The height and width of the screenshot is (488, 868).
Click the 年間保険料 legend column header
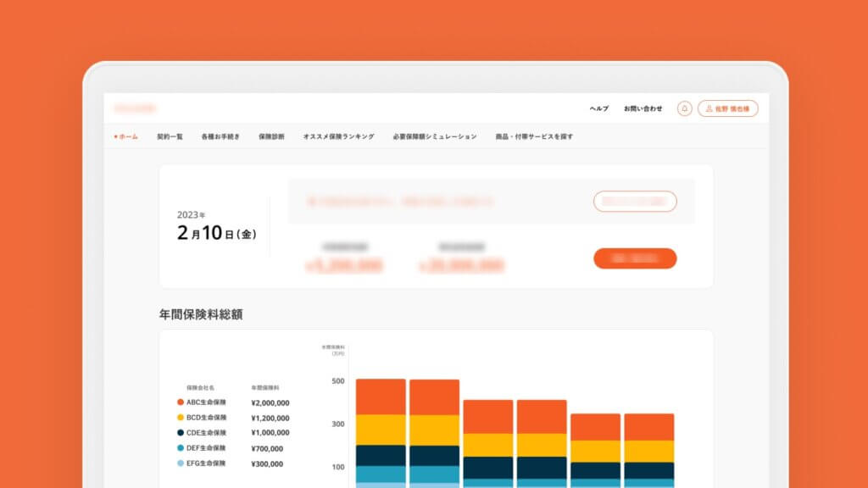point(265,388)
